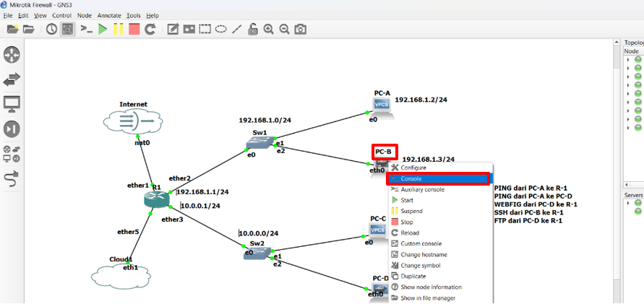Click the green Start all nodes icon
The width and height of the screenshot is (644, 304).
pos(103,30)
